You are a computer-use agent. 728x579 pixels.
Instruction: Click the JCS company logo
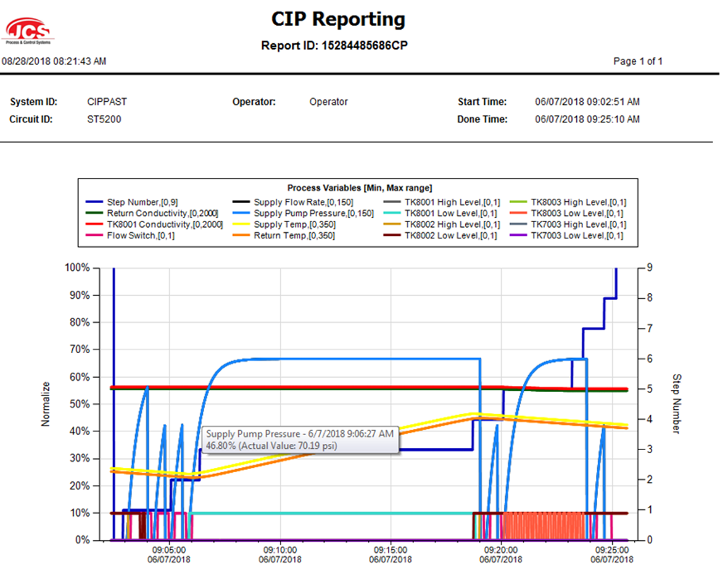[x=28, y=31]
